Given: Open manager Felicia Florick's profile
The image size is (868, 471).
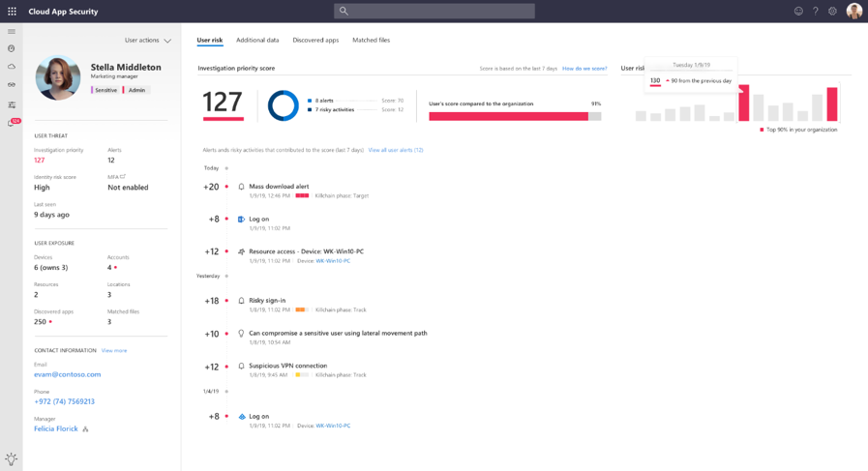Looking at the screenshot, I should point(56,429).
